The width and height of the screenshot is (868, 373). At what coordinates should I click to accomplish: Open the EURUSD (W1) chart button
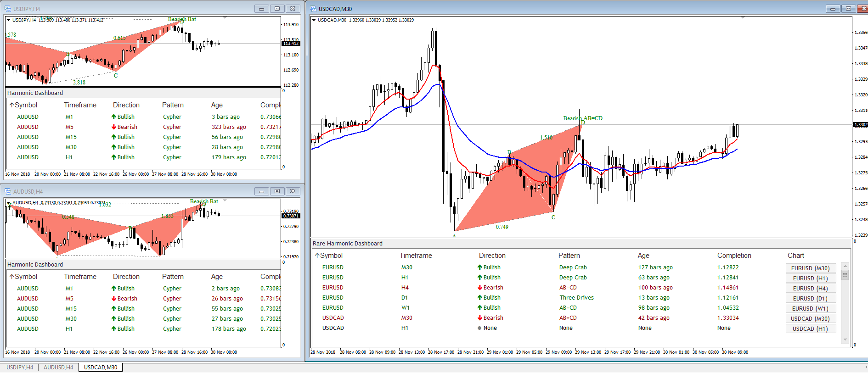coord(811,309)
